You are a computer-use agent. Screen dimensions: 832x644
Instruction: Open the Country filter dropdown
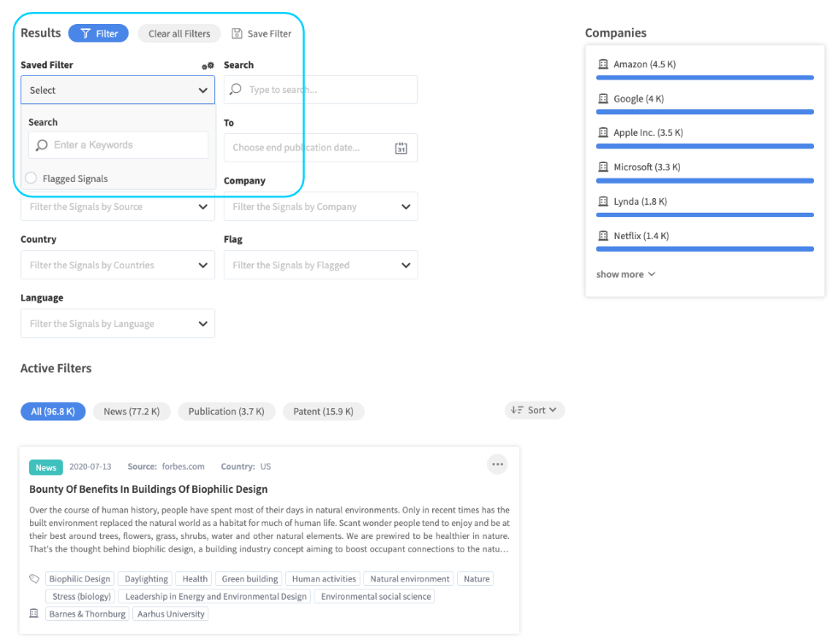click(x=118, y=266)
